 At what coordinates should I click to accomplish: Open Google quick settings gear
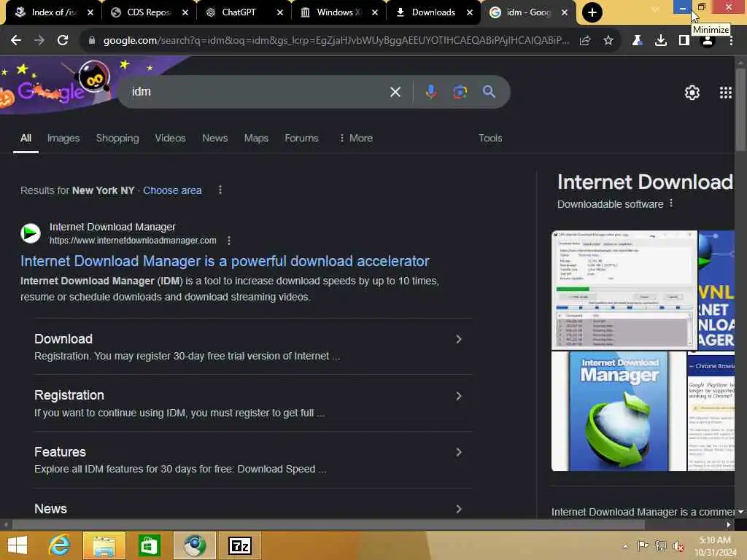692,93
